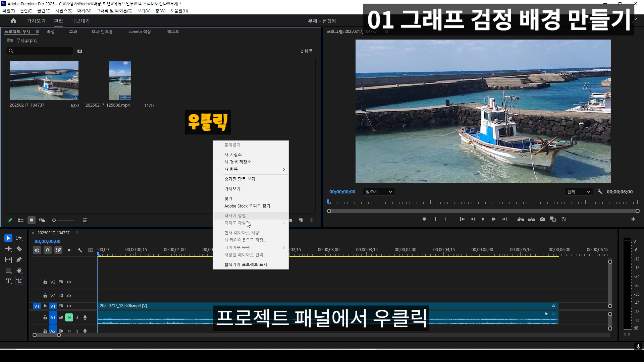Click the Export Frame camera icon
This screenshot has height=362, width=644.
pyautogui.click(x=542, y=219)
